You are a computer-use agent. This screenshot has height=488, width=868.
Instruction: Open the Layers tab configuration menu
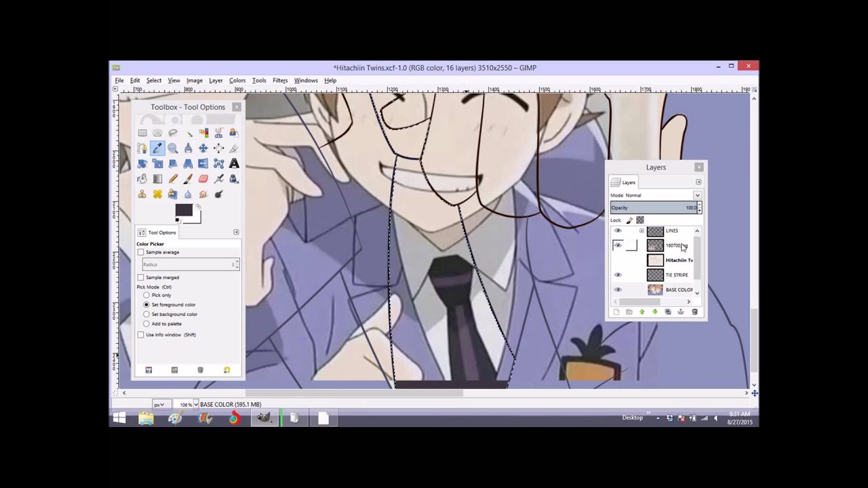coord(698,182)
